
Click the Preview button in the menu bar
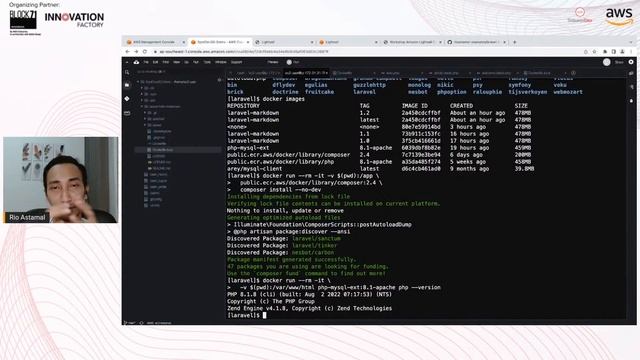point(273,62)
